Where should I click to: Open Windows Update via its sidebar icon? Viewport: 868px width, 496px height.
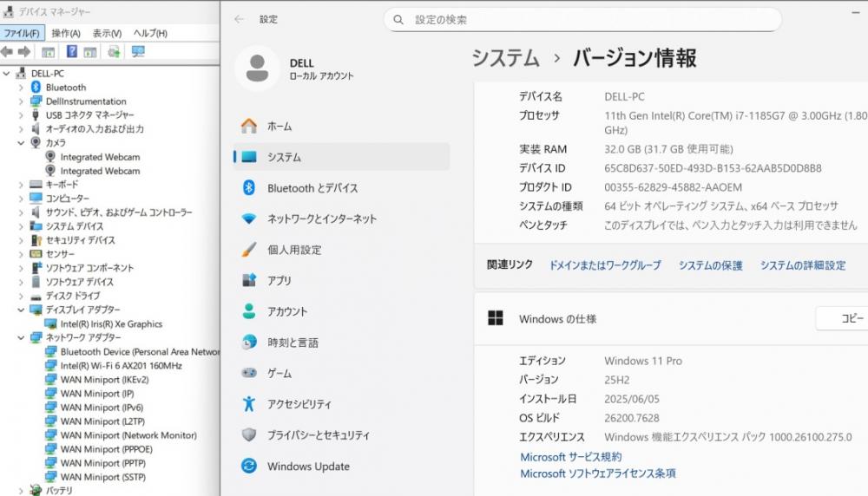[249, 467]
